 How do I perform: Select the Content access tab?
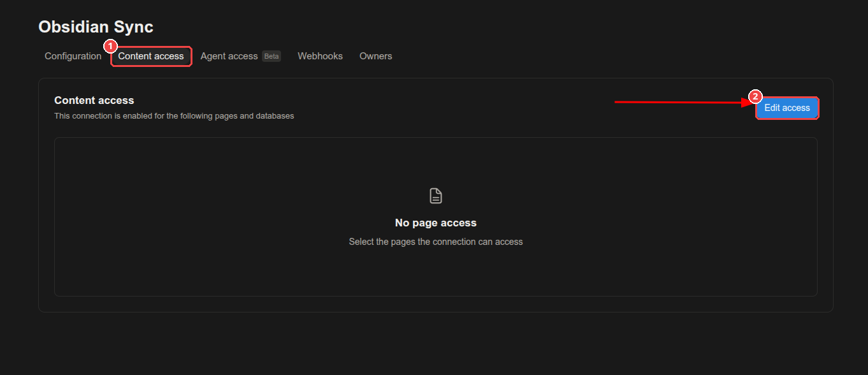tap(151, 56)
